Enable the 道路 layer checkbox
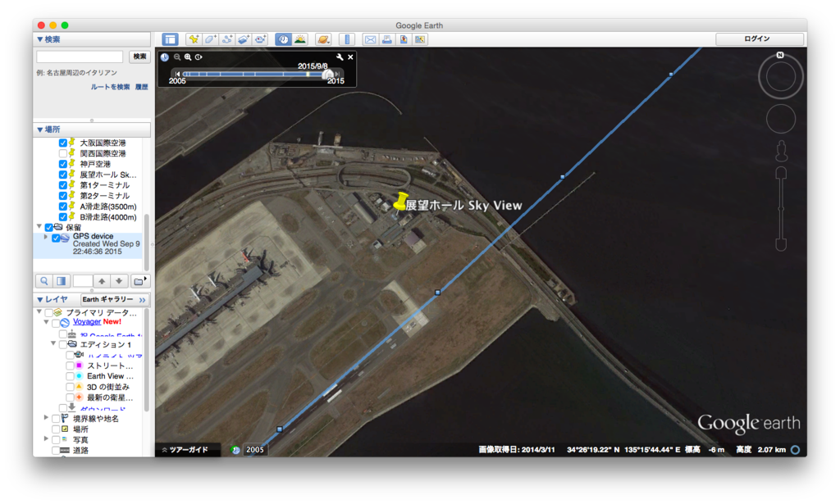This screenshot has width=840, height=504. point(56,450)
